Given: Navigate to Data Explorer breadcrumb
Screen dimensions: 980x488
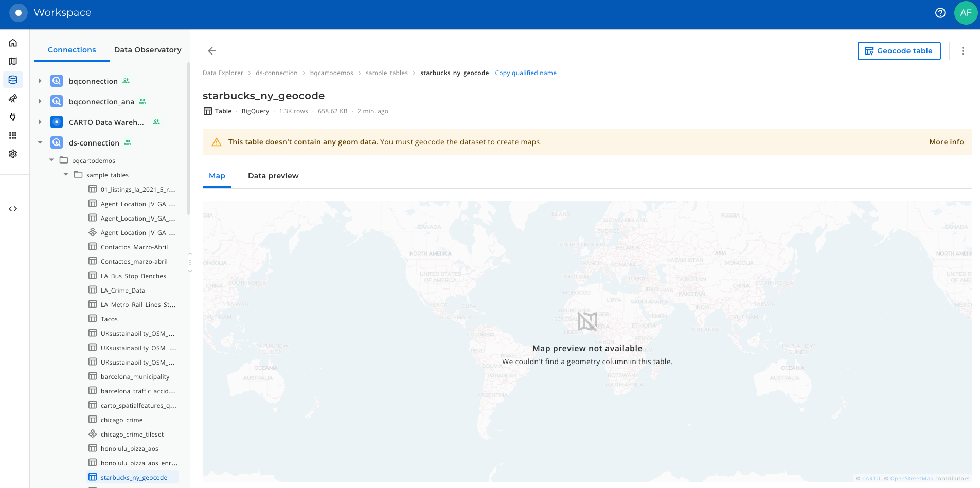Looking at the screenshot, I should coord(223,73).
